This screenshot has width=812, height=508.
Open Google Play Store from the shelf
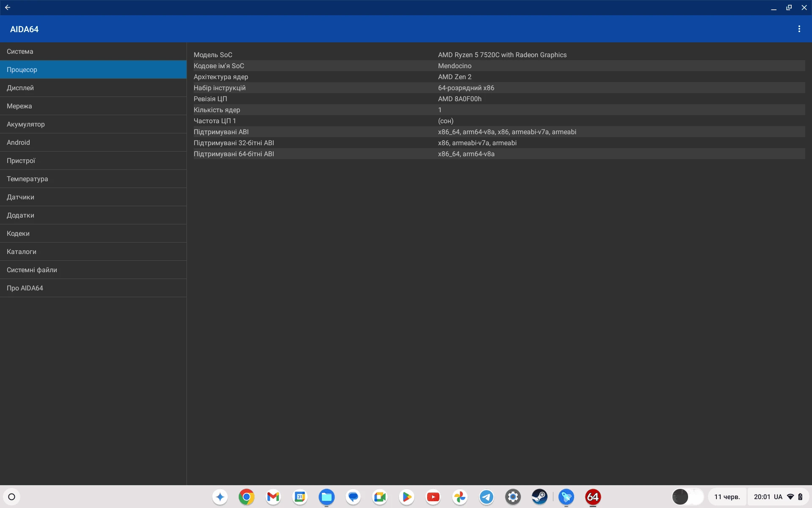pos(406,497)
